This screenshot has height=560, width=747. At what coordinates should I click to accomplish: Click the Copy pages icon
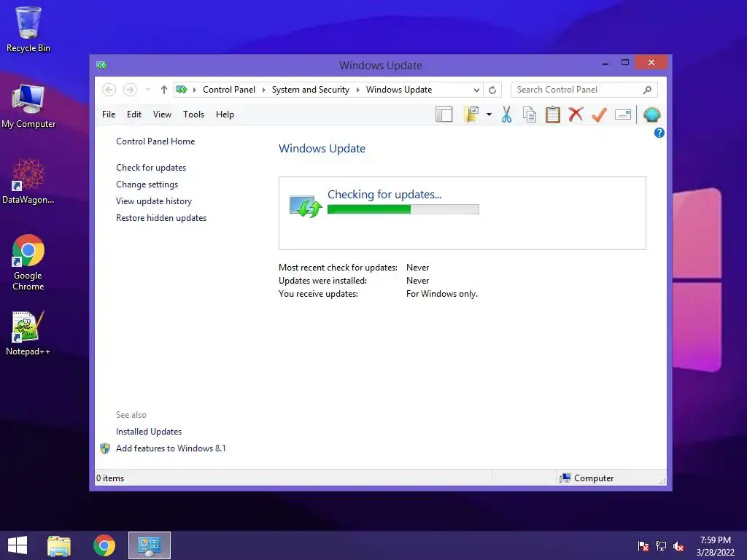pyautogui.click(x=530, y=114)
